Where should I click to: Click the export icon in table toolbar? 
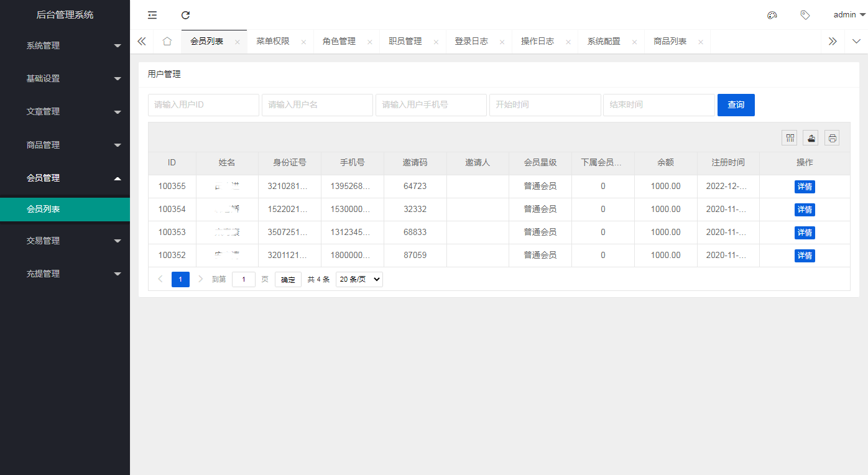point(811,138)
